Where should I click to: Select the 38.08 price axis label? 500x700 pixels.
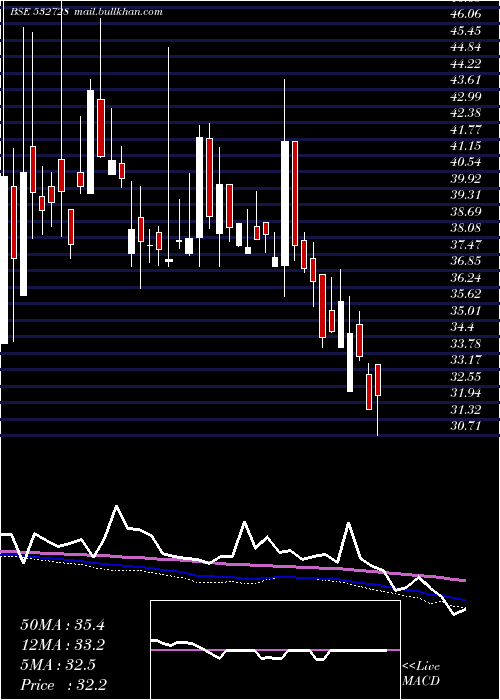click(466, 229)
